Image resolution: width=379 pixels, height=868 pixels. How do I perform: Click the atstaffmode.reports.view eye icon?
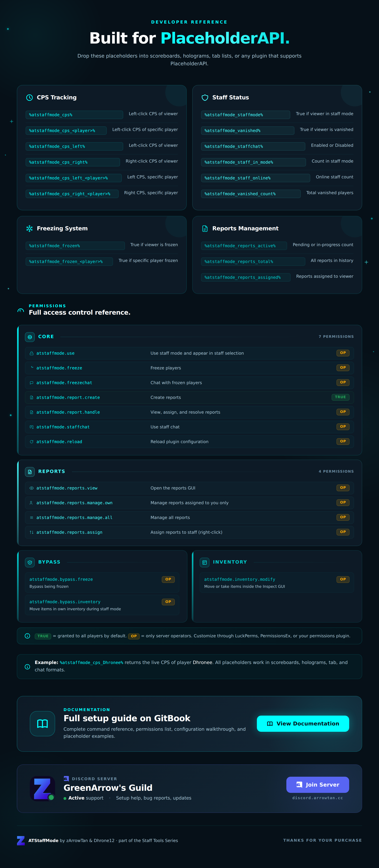click(x=31, y=488)
